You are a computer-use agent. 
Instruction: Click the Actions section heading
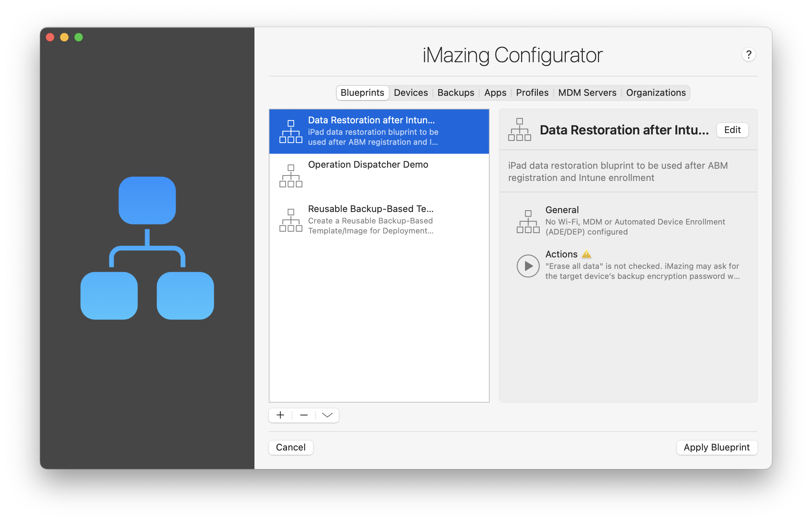[561, 254]
